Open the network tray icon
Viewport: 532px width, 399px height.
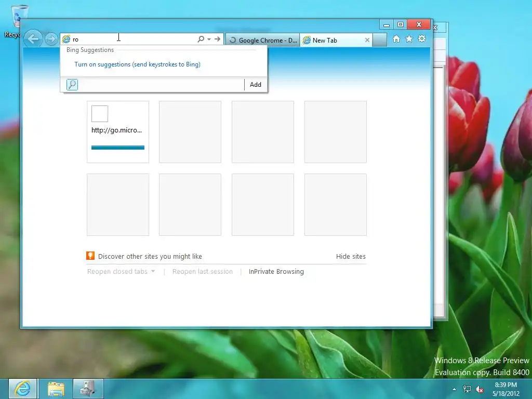pyautogui.click(x=467, y=389)
